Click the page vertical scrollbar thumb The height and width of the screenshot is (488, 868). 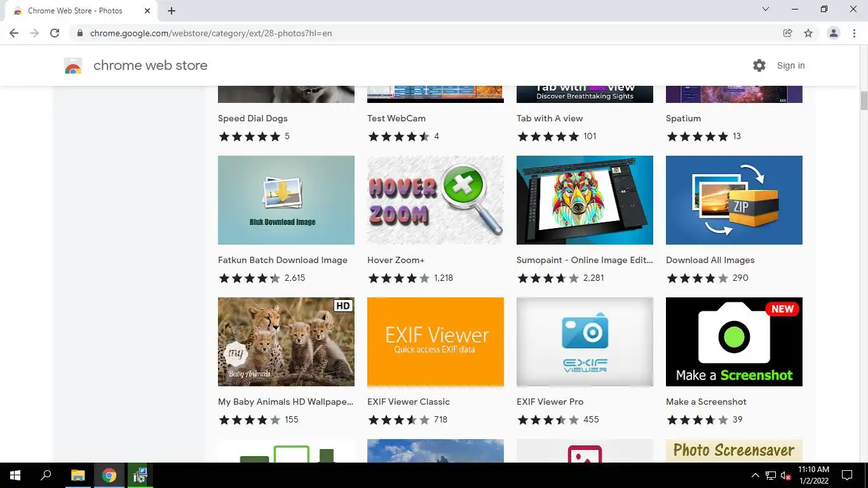(x=864, y=100)
